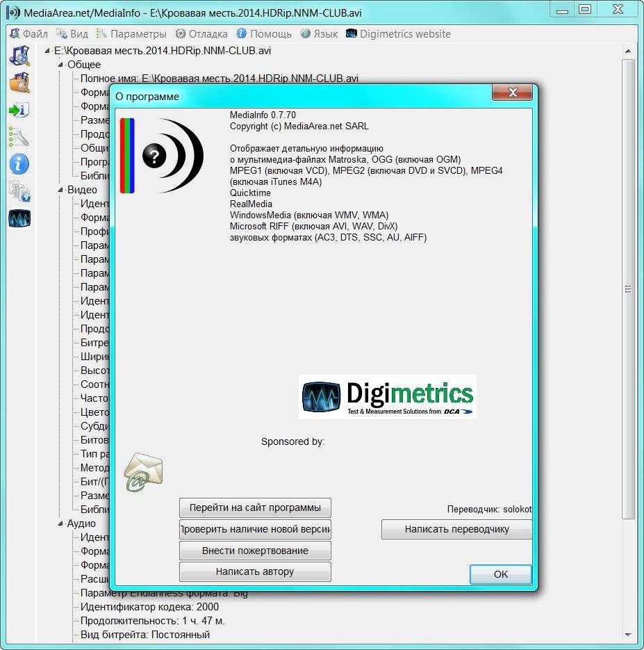
Task: Click the RealMedia line in description
Action: [x=251, y=204]
